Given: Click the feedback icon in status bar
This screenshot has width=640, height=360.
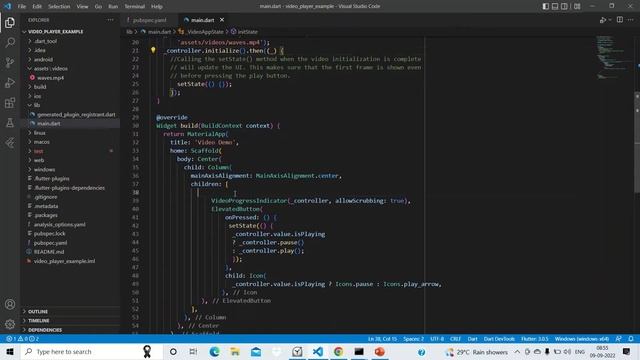Looking at the screenshot, I should (619, 339).
